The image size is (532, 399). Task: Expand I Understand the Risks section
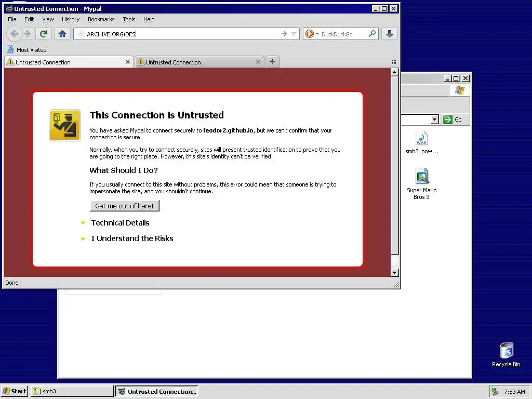click(x=132, y=238)
